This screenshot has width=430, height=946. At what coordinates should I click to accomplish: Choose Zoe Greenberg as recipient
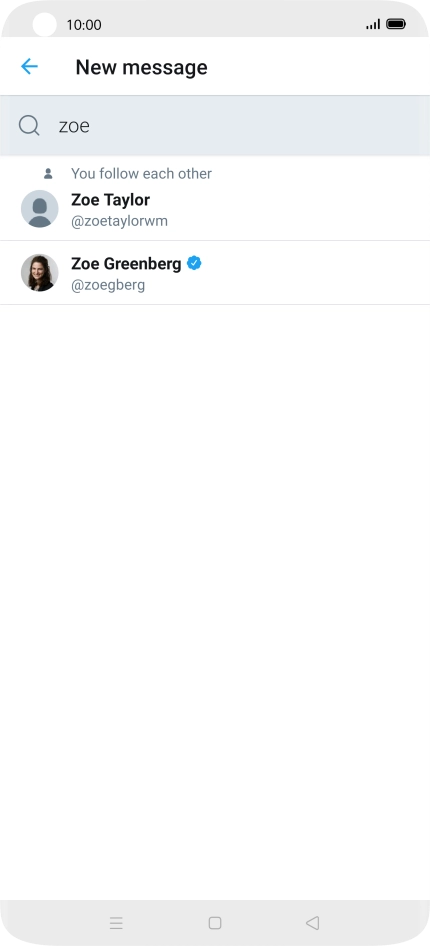[215, 273]
